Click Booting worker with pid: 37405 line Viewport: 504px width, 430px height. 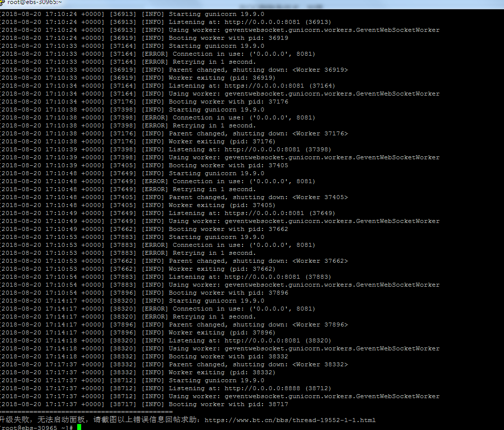coord(144,165)
